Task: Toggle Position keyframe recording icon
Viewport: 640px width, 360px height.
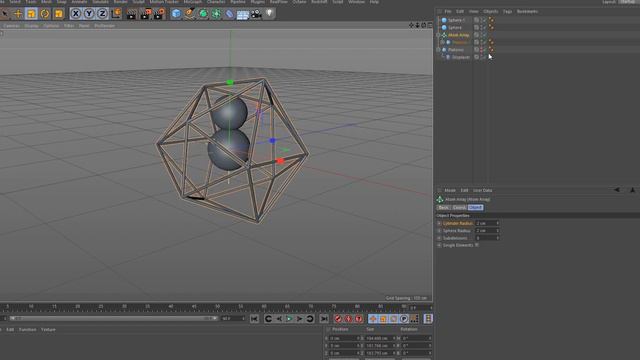Action: 373,319
